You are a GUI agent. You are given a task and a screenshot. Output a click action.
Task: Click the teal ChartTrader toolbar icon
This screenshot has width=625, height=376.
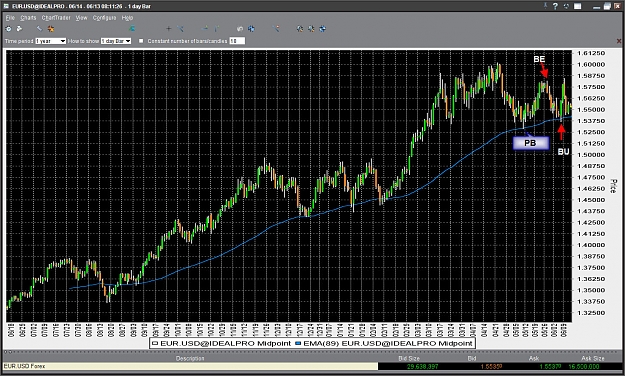click(132, 29)
